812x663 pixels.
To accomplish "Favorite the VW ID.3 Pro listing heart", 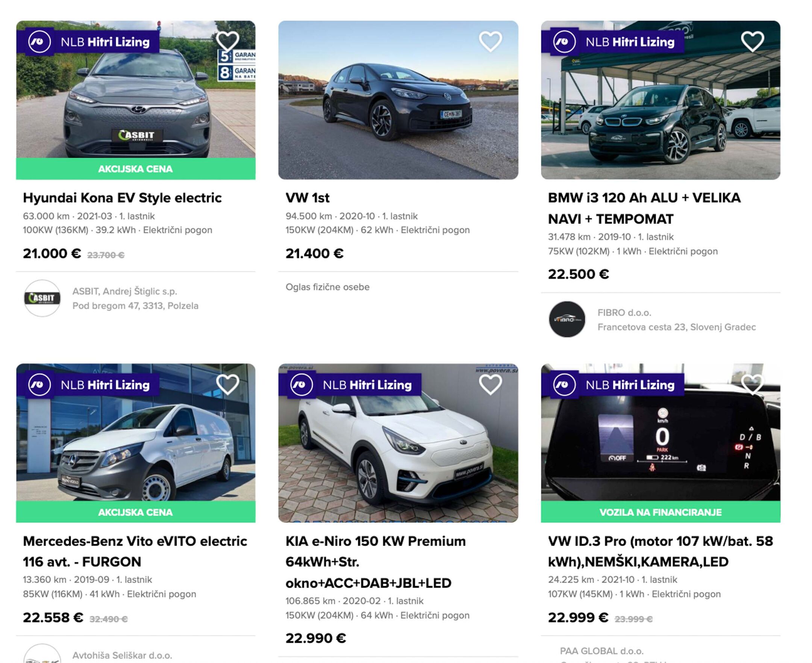I will (x=753, y=383).
